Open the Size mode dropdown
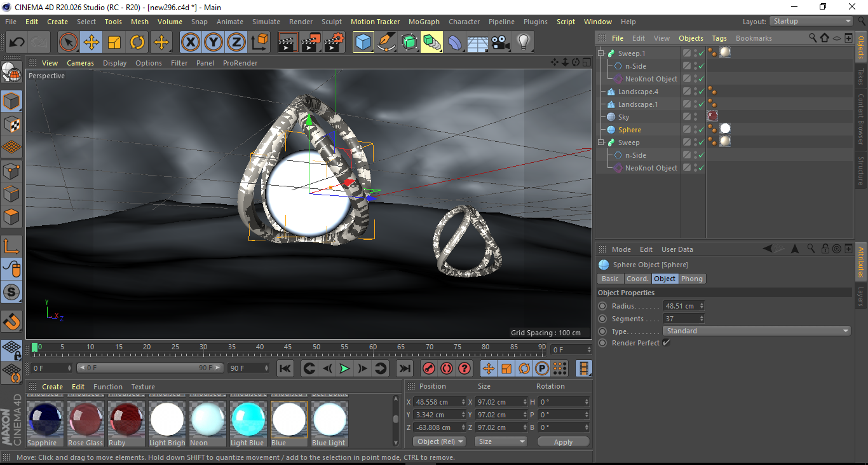868x465 pixels. tap(501, 441)
